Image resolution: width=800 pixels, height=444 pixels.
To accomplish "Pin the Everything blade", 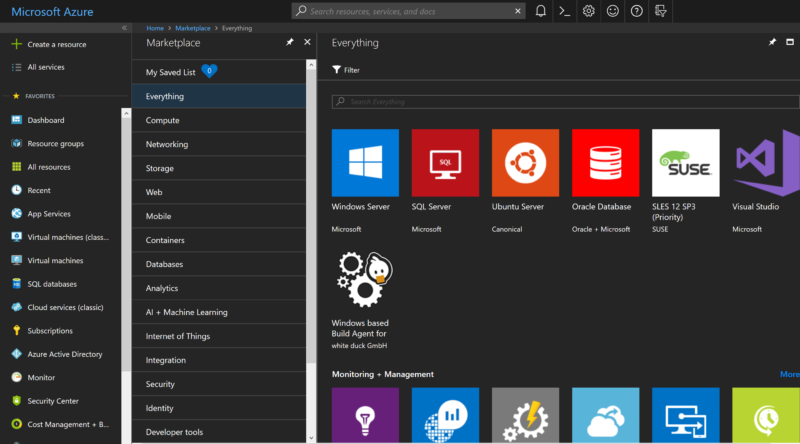I will tap(773, 43).
